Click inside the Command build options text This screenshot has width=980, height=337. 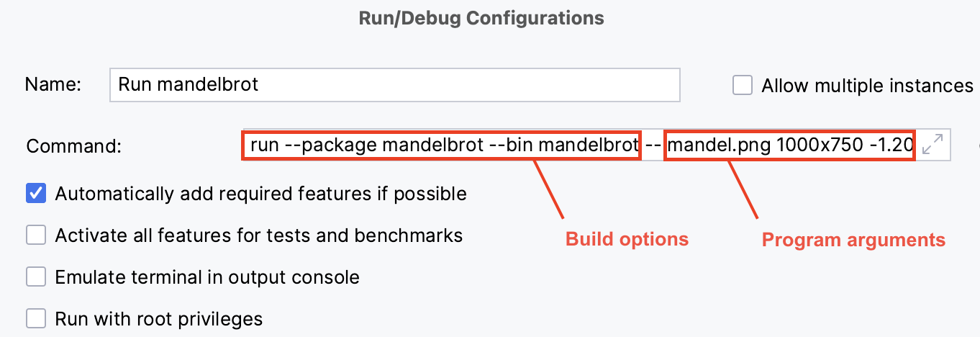[440, 145]
